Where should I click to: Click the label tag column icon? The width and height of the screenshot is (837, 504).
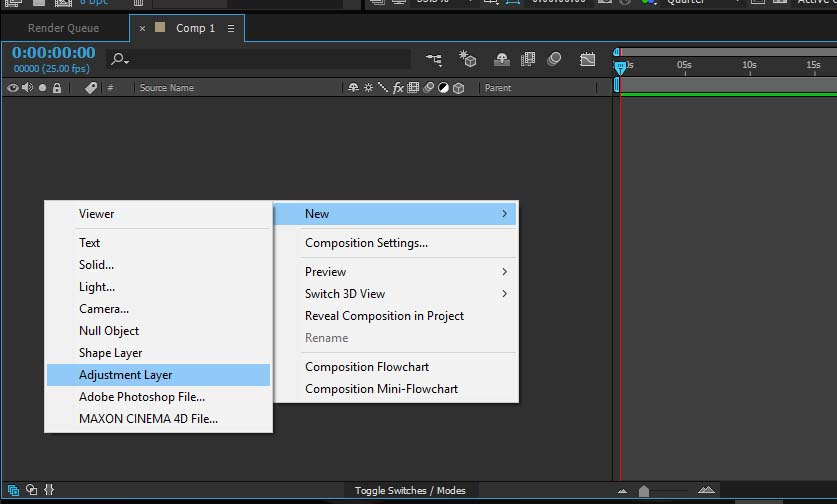[91, 88]
